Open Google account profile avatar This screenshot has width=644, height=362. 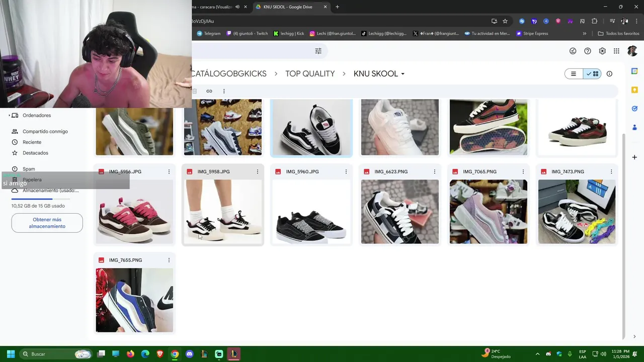coord(632,51)
